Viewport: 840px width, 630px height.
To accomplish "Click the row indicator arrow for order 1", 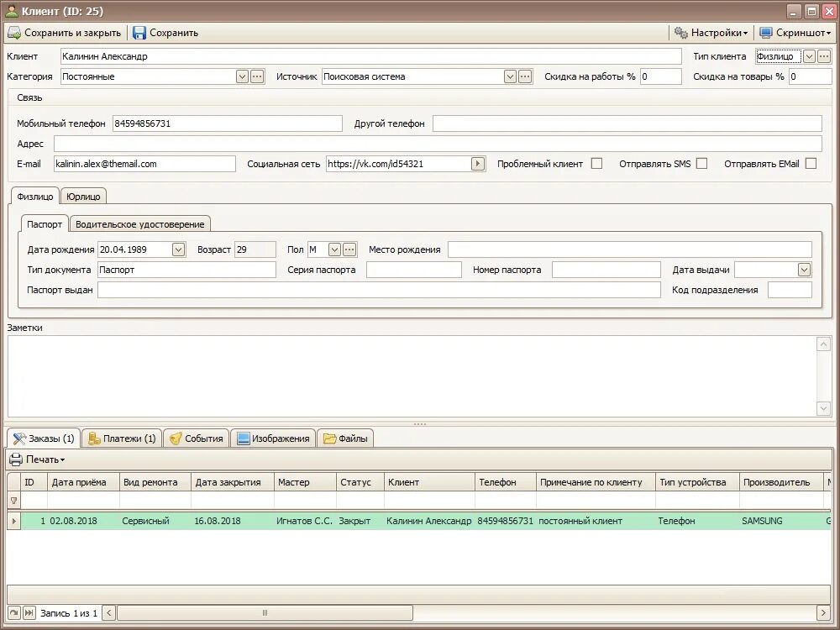I will click(x=14, y=521).
